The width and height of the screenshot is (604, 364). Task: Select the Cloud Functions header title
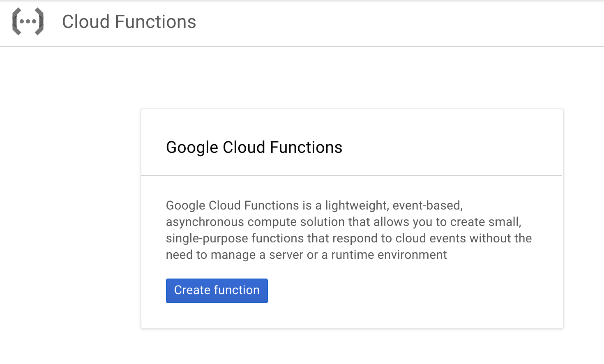pyautogui.click(x=129, y=22)
